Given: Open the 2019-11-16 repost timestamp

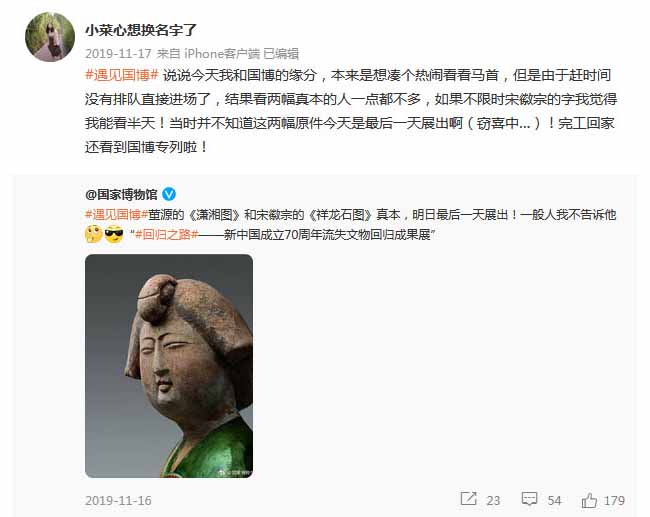Looking at the screenshot, I should click(x=118, y=500).
